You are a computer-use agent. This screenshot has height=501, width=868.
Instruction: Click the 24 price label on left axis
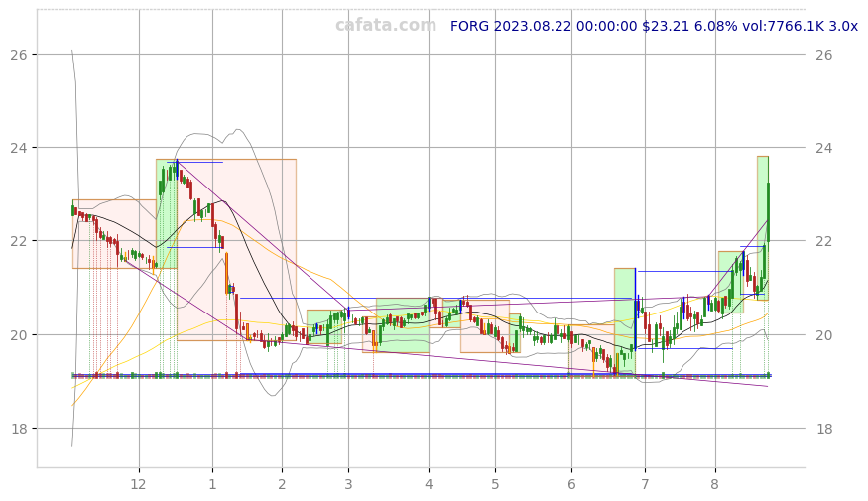click(19, 148)
